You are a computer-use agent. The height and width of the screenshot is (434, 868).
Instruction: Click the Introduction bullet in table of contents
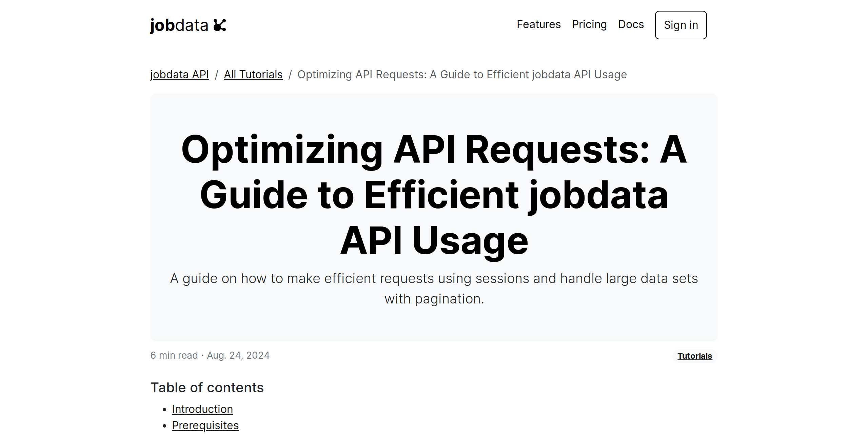[202, 409]
